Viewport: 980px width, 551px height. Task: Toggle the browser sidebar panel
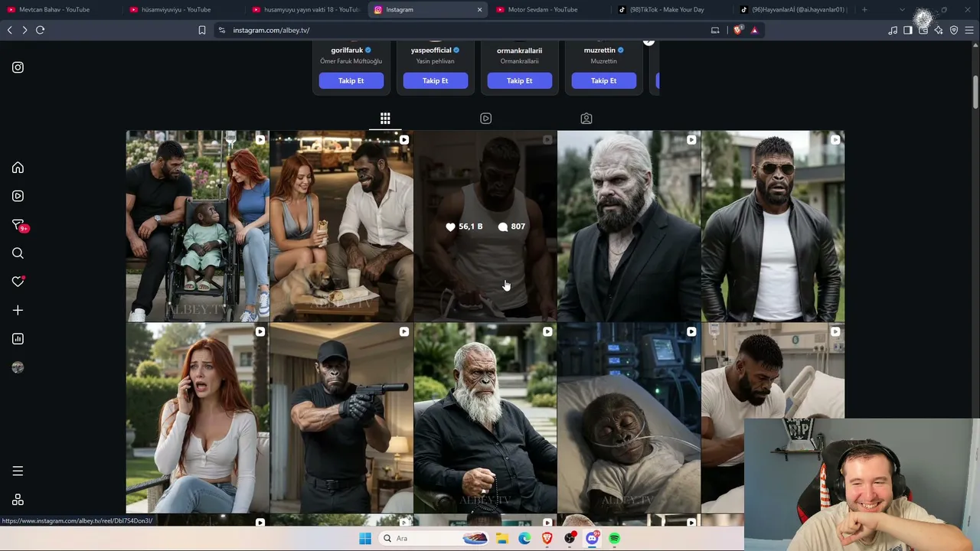[908, 30]
